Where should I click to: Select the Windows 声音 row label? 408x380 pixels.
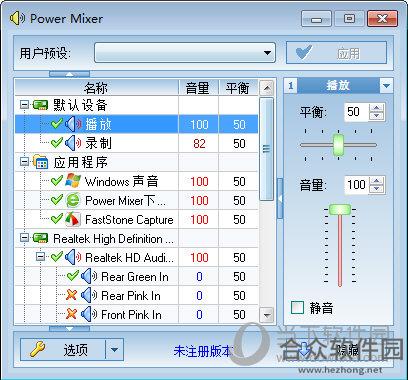point(122,182)
